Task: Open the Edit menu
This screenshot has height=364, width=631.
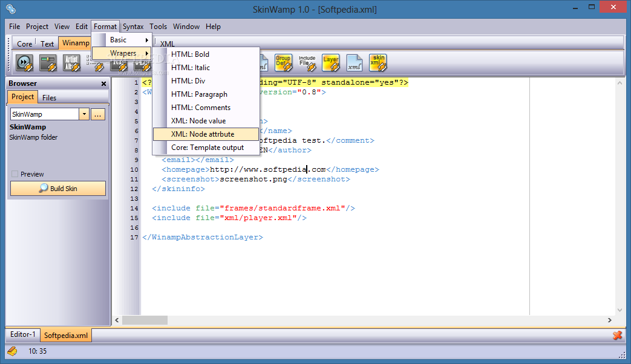Action: coord(81,27)
